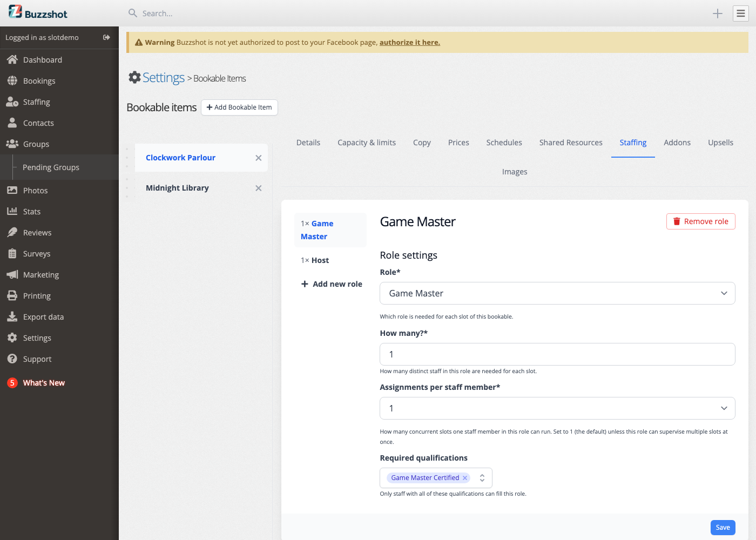Click the gear icon beside Settings heading
This screenshot has width=756, height=540.
click(134, 77)
